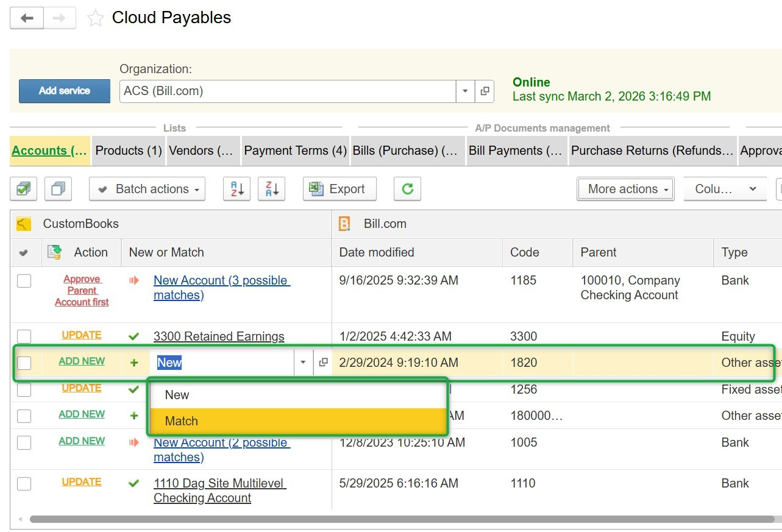Viewport: 782px width, 532px height.
Task: Open the organization record via open icon
Action: [485, 91]
